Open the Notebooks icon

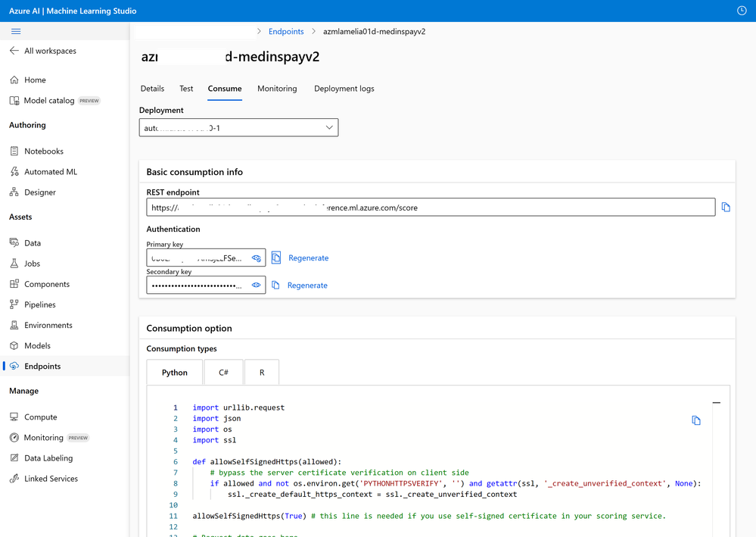click(14, 151)
